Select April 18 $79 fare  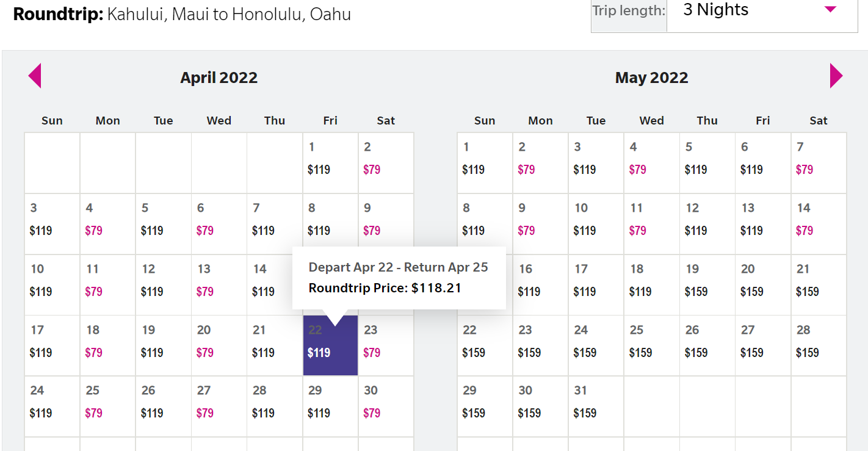point(107,345)
